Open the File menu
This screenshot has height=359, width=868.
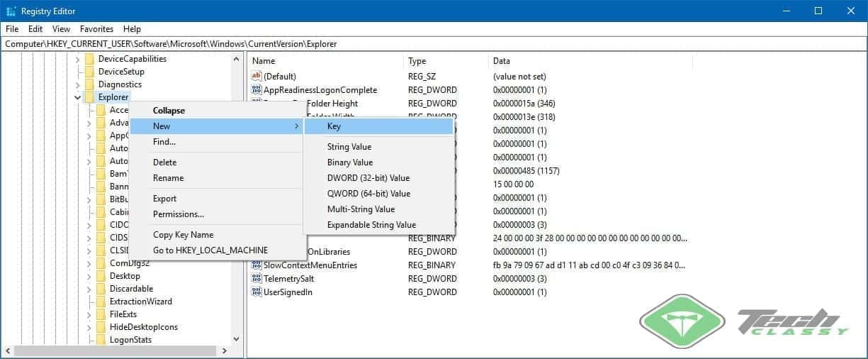coord(12,29)
